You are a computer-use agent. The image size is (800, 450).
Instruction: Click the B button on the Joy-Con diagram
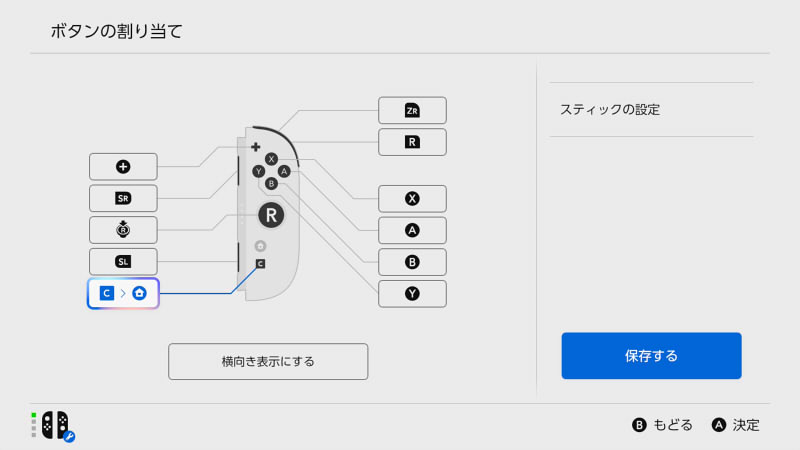(x=271, y=184)
